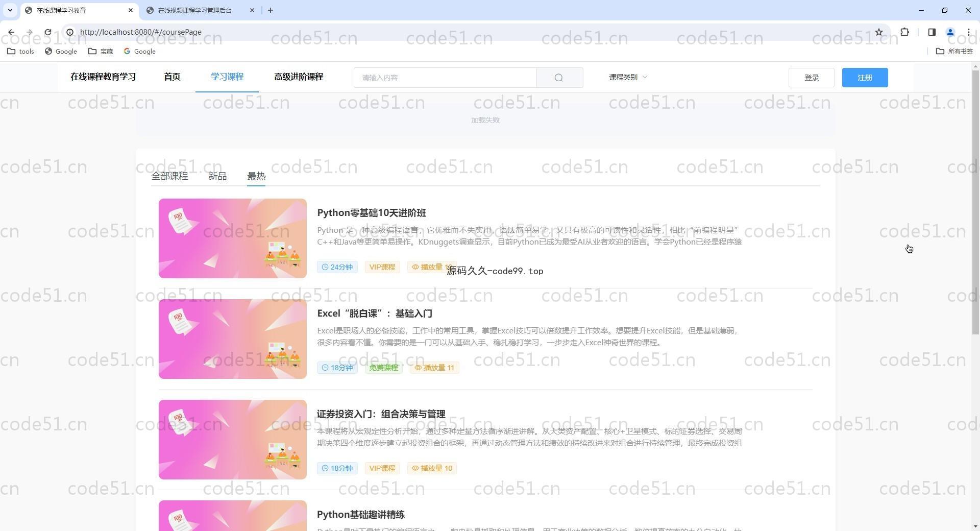Open Chrome three-dot menu
The height and width of the screenshot is (531, 980).
click(x=968, y=32)
